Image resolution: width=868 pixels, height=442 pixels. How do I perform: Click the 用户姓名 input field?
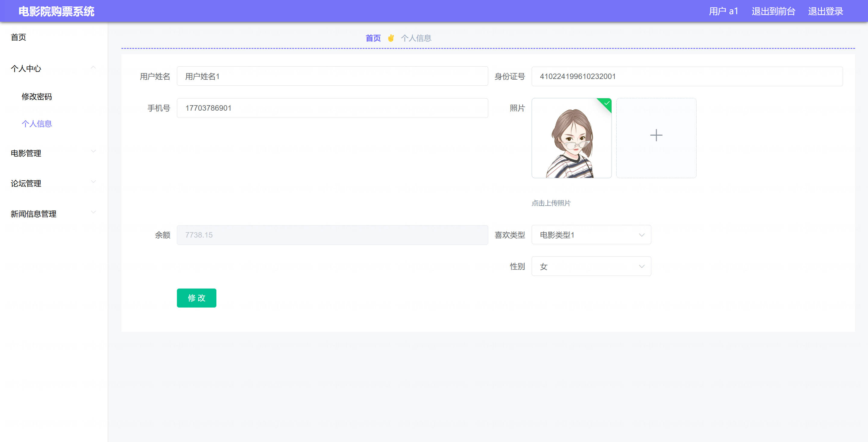[332, 77]
